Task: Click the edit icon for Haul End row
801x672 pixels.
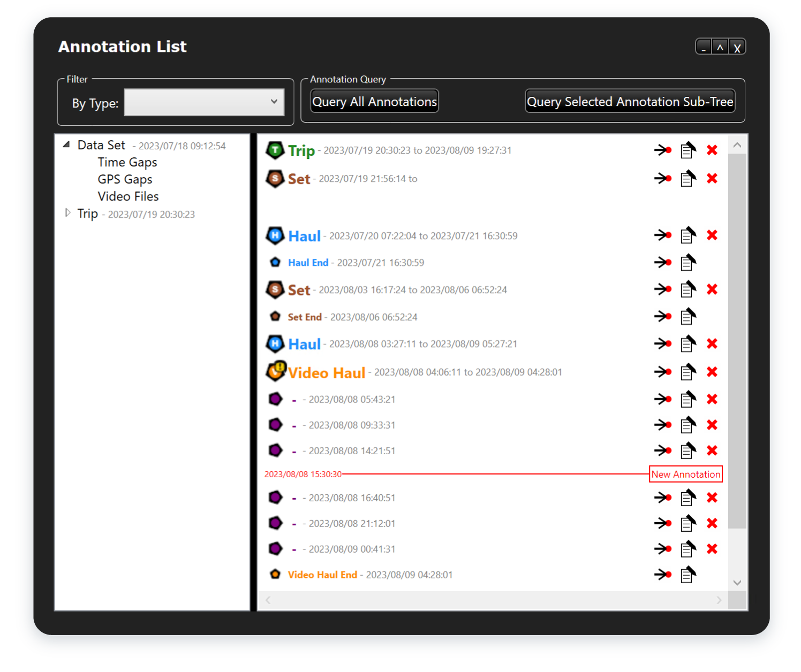Action: 688,262
